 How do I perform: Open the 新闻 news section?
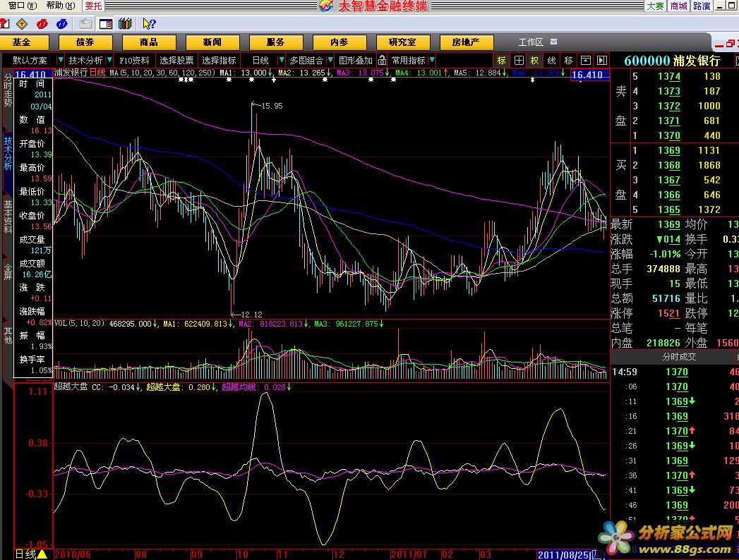point(212,42)
